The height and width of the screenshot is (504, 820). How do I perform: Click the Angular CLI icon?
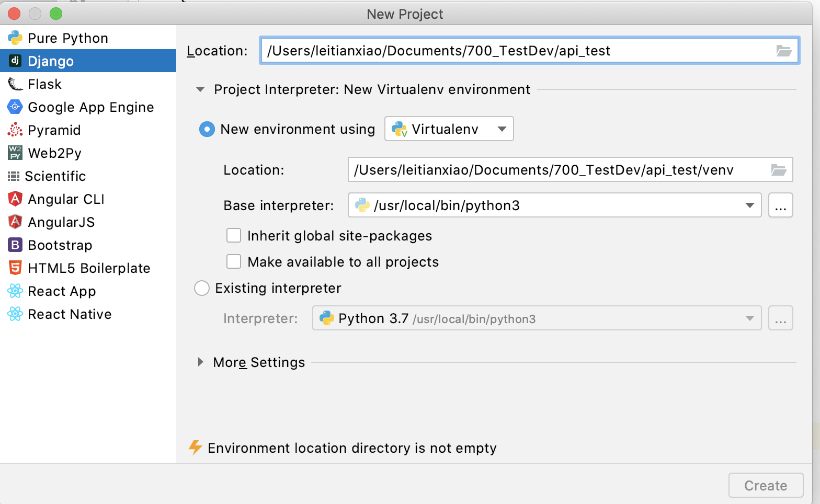point(15,199)
